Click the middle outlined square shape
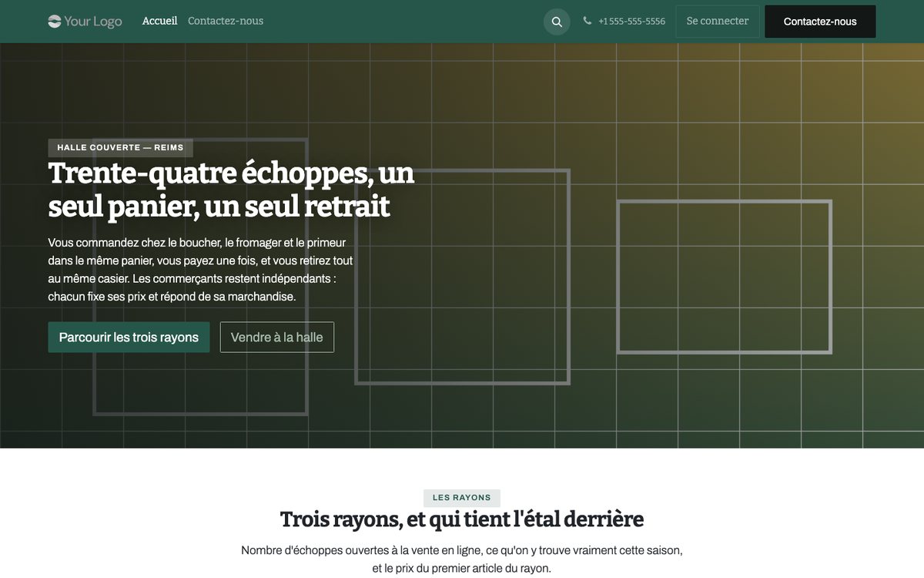Viewport: 924px width, 578px height. 462,277
